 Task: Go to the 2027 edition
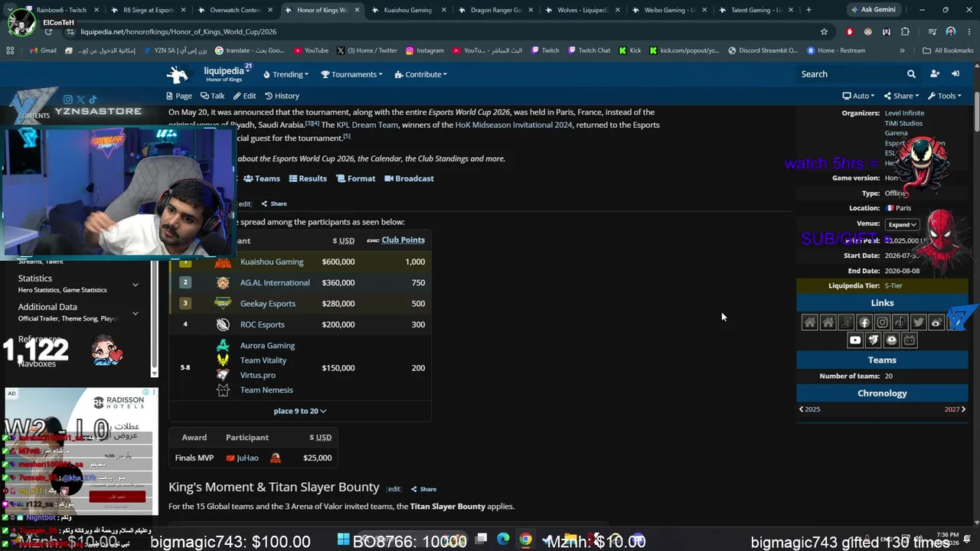coord(955,409)
